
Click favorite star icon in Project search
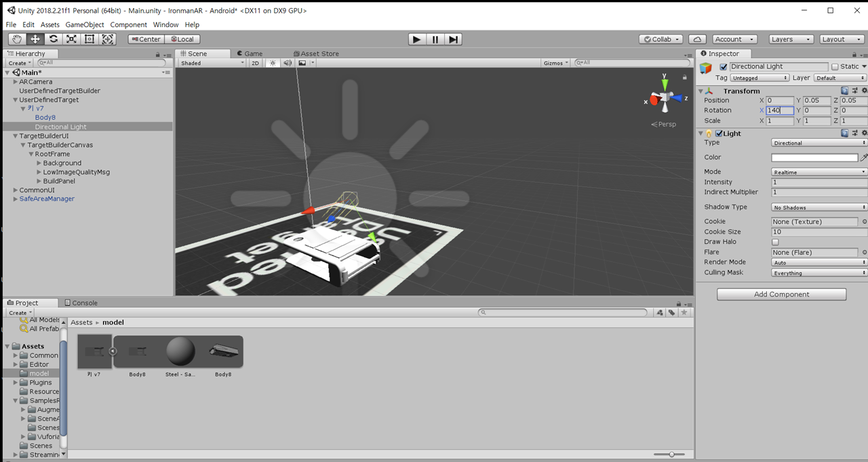(684, 312)
